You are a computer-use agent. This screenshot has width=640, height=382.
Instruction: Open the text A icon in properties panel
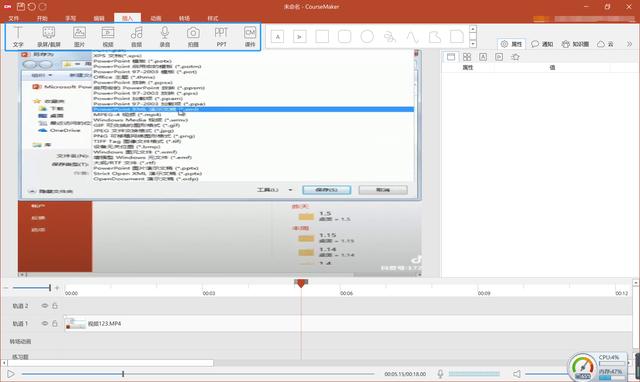tap(483, 57)
